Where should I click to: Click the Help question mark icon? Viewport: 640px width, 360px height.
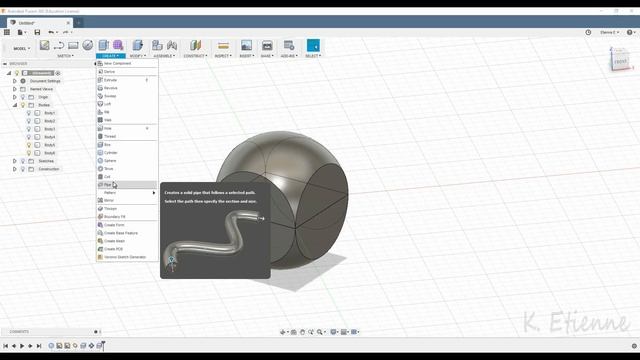click(x=629, y=32)
